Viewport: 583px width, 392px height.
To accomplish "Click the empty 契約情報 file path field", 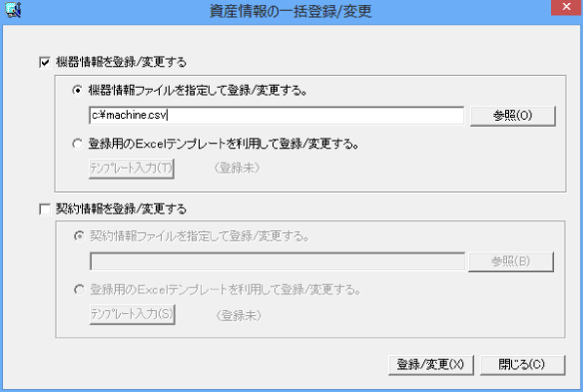I will (x=278, y=261).
